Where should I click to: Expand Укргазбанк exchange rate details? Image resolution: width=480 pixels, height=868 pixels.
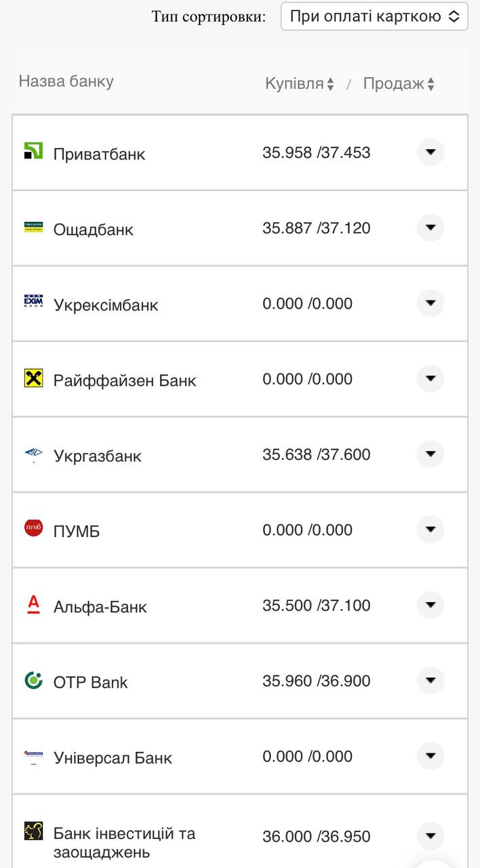(431, 454)
